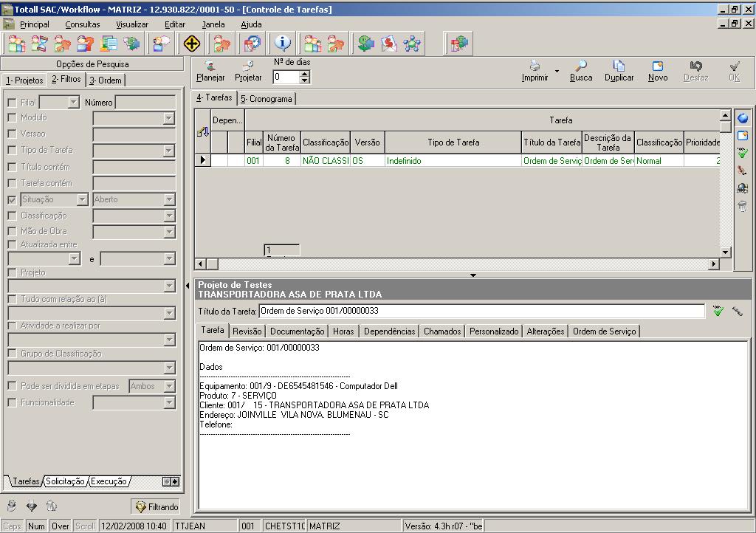Open the Imprimir dropdown arrow

click(x=557, y=72)
